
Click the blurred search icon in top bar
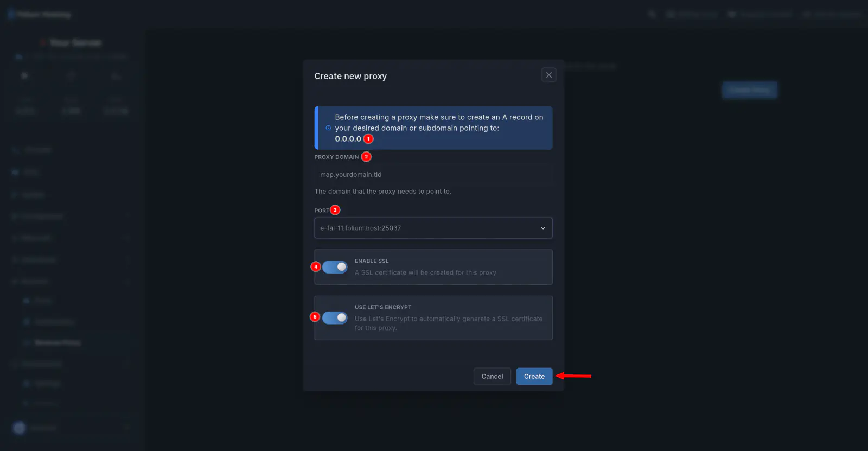point(652,15)
